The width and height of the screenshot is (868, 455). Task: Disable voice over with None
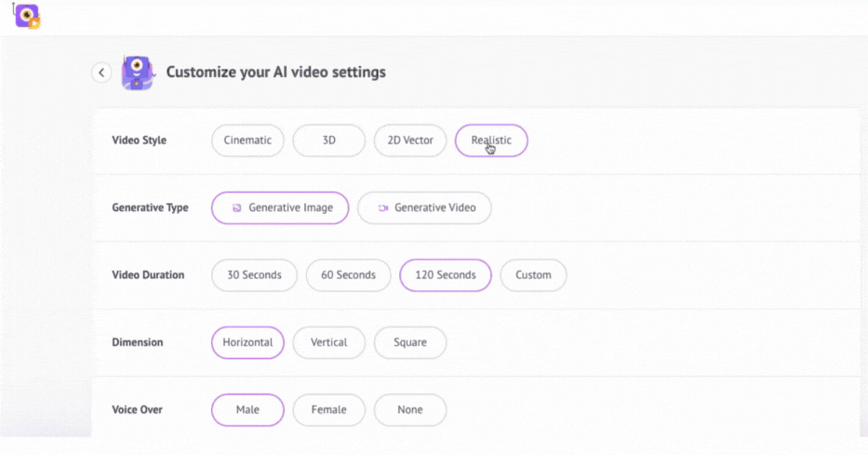click(x=409, y=410)
